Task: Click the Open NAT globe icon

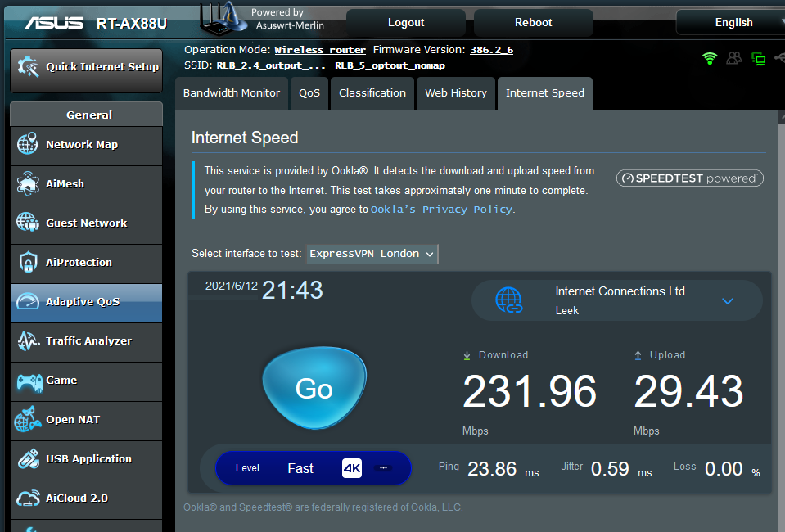Action: click(28, 419)
